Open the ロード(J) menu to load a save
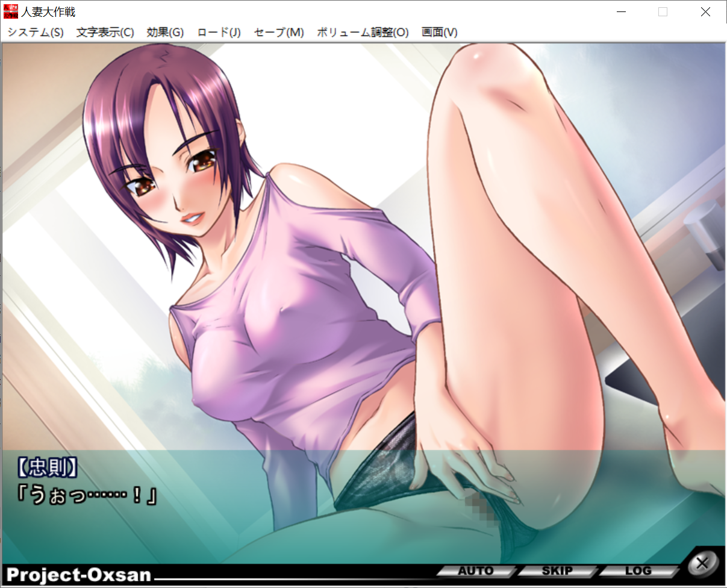This screenshot has height=588, width=727. tap(218, 33)
